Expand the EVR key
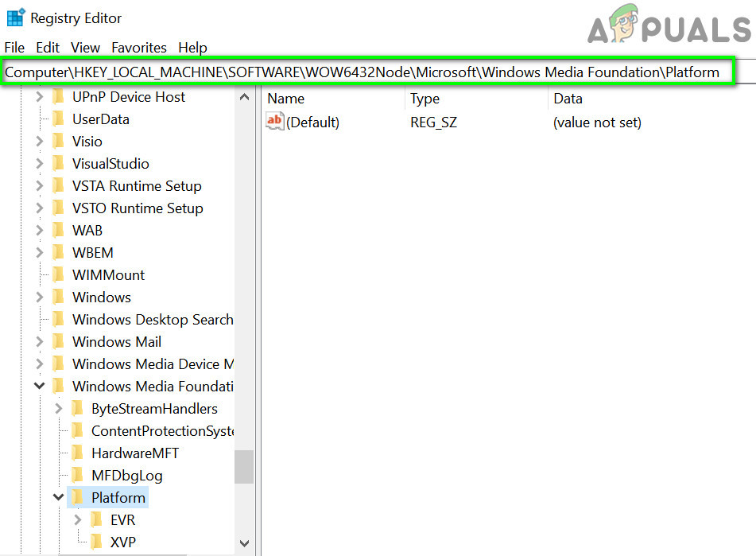 point(78,520)
